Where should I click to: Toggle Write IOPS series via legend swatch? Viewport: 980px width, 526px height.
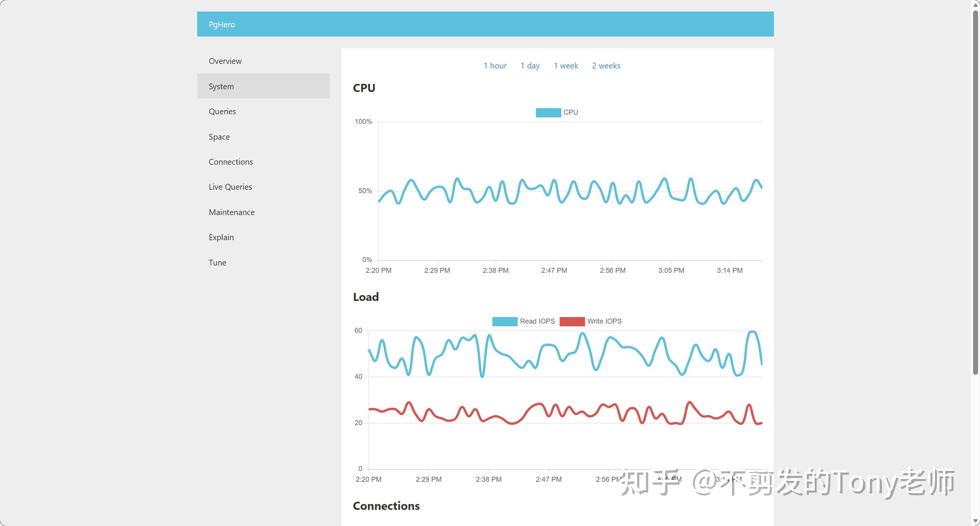pyautogui.click(x=572, y=321)
